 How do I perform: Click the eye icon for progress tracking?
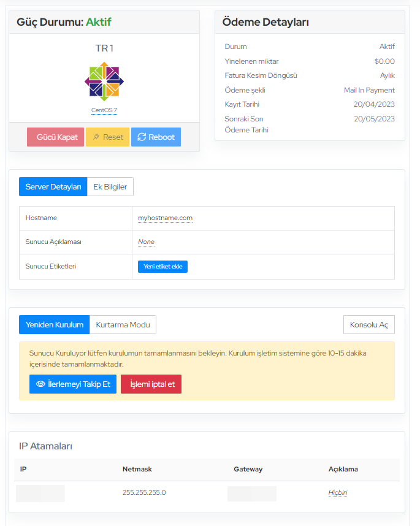(x=40, y=384)
